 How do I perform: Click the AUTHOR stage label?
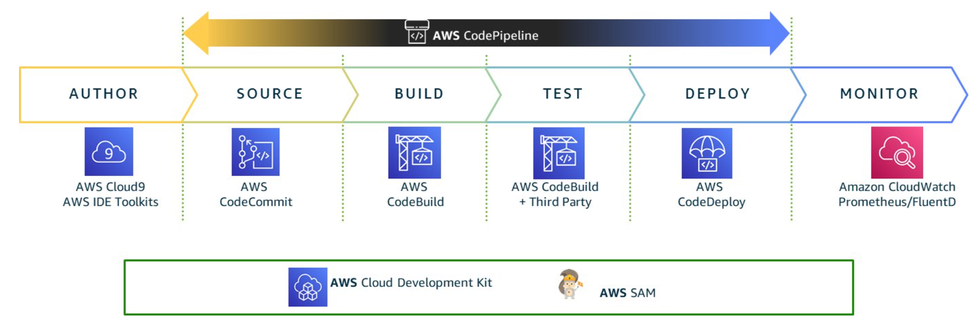pyautogui.click(x=104, y=94)
